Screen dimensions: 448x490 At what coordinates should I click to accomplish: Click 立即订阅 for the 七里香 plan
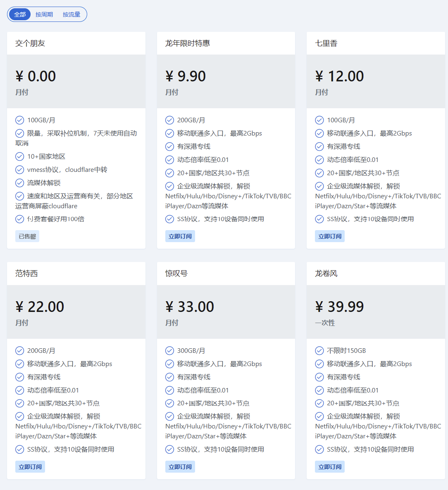point(330,236)
